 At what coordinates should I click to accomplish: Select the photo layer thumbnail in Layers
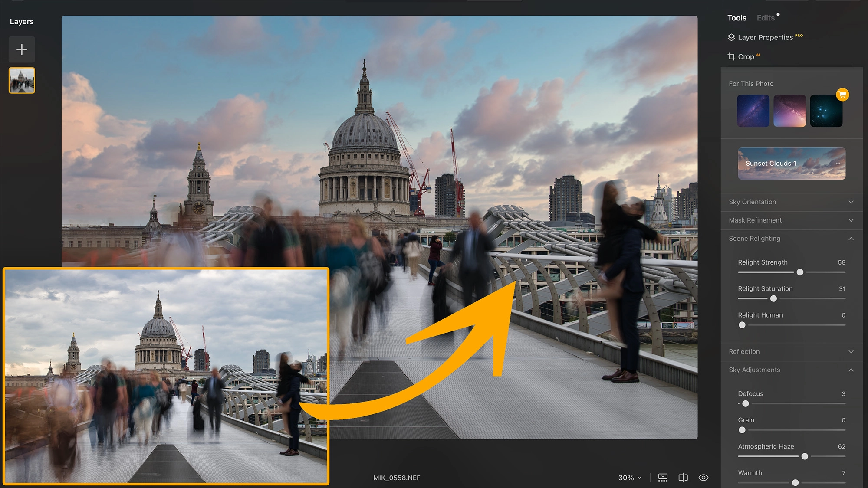pos(22,81)
